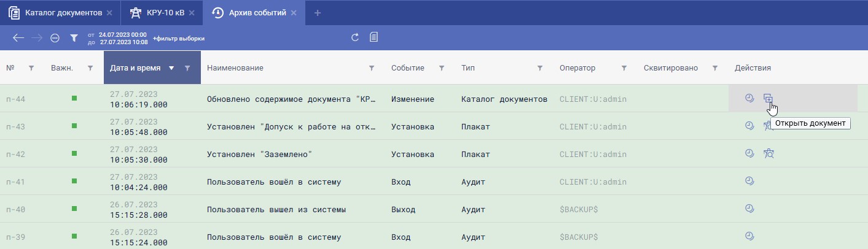Open filter for the Тип column
This screenshot has height=249, width=868.
point(539,68)
